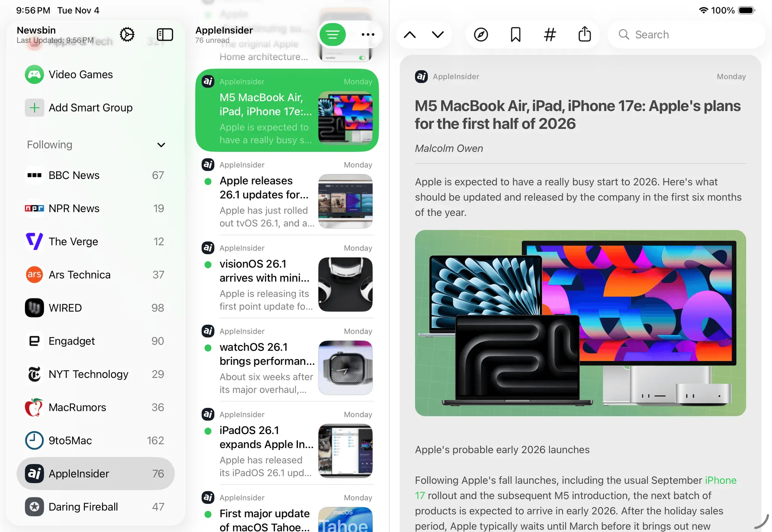Select The Verge feed
772x532 pixels.
96,242
